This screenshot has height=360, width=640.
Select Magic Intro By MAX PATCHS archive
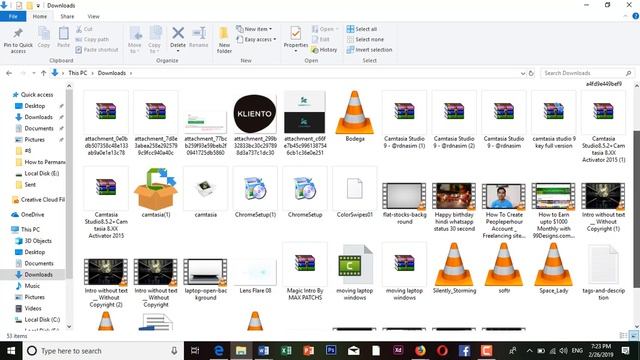(305, 271)
